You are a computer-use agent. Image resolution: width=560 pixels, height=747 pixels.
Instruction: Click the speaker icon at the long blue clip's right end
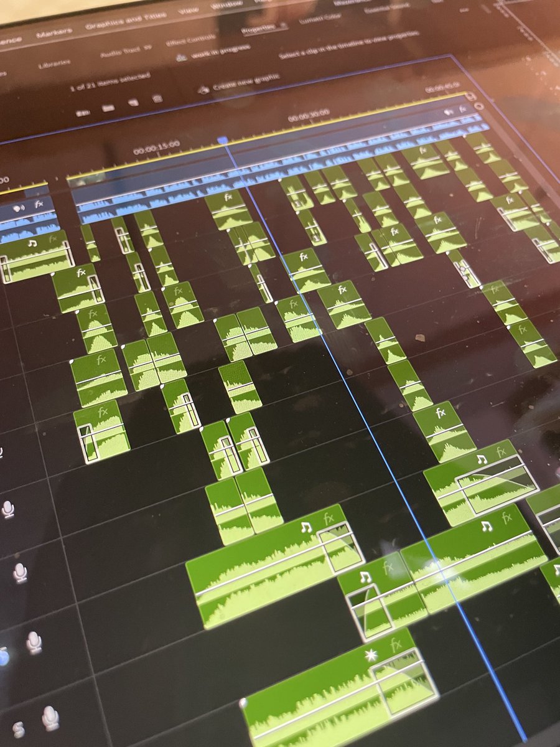click(x=447, y=111)
